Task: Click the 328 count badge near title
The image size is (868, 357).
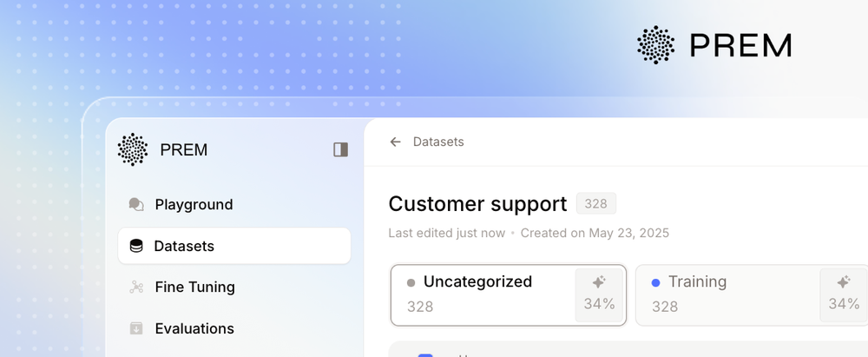Action: [595, 204]
